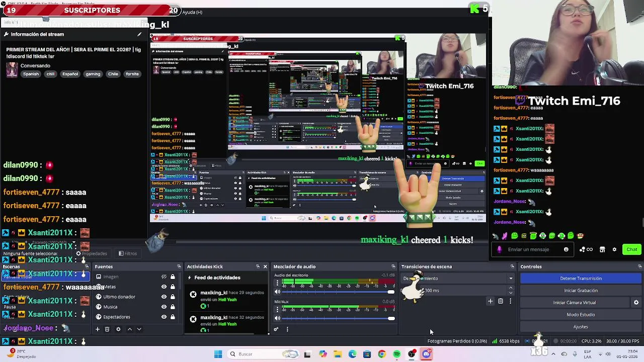This screenshot has height=362, width=644.
Task: Toggle visibility of Imagen source
Action: coord(164,277)
